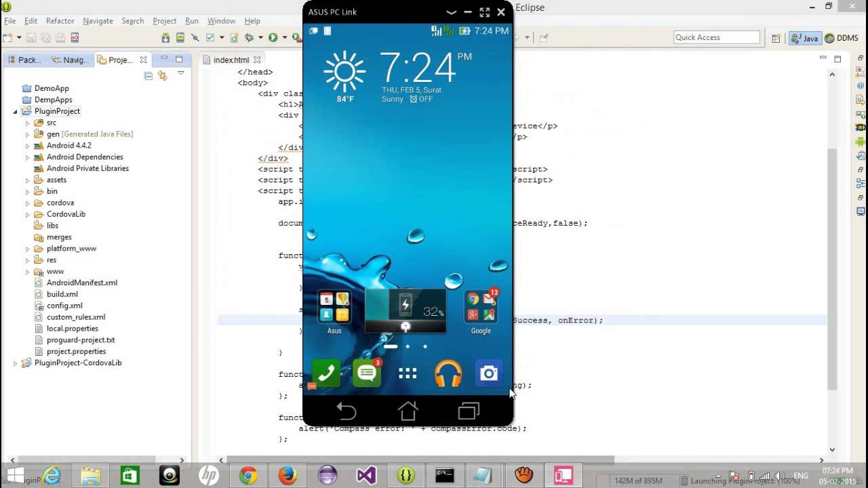
Task: Open the Android SDK Manager icon
Action: 165,38
